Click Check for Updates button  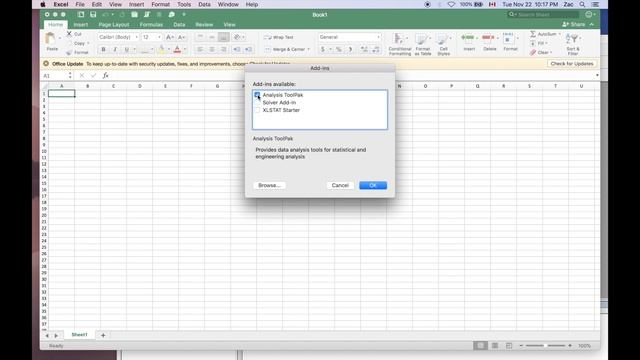click(x=571, y=64)
